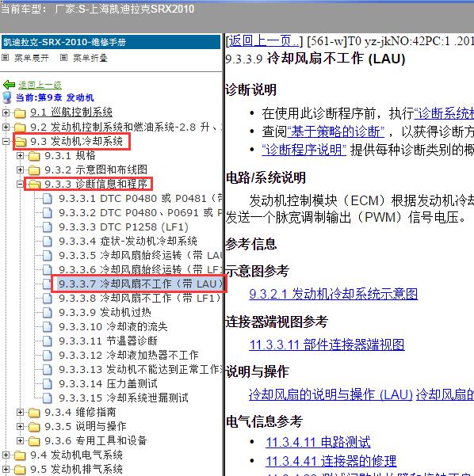The image size is (474, 476).
Task: Select tree item 9.3.3.7 冷却风扇不工作（带 LAU）
Action: (x=140, y=284)
